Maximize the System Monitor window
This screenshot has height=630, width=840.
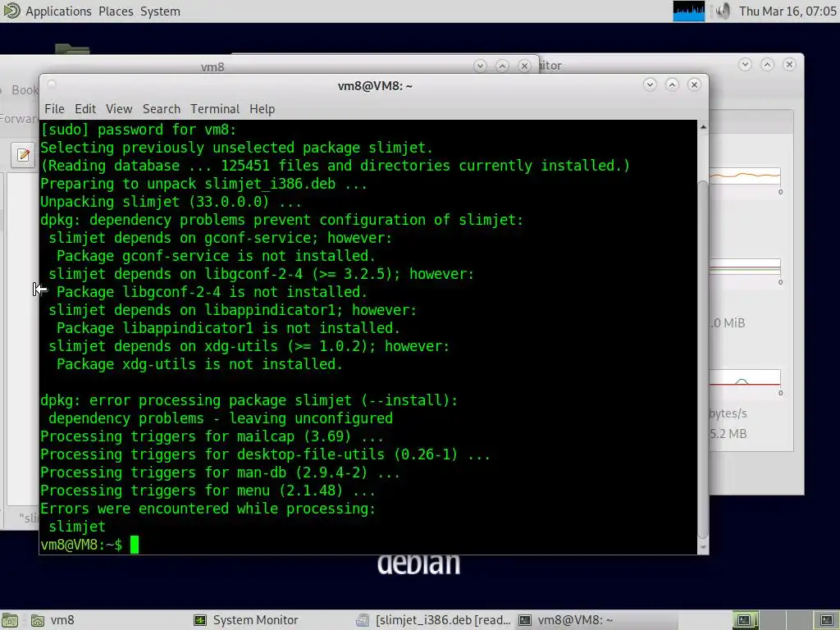point(767,65)
